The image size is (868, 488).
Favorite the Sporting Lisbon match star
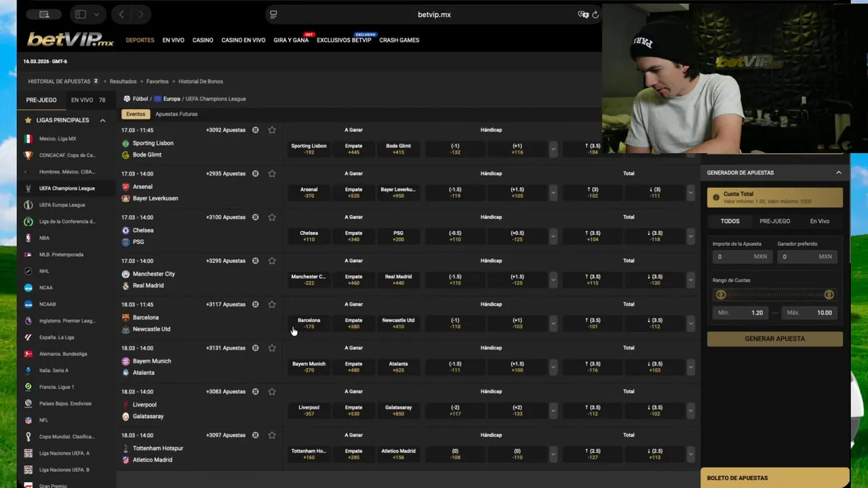pyautogui.click(x=272, y=130)
